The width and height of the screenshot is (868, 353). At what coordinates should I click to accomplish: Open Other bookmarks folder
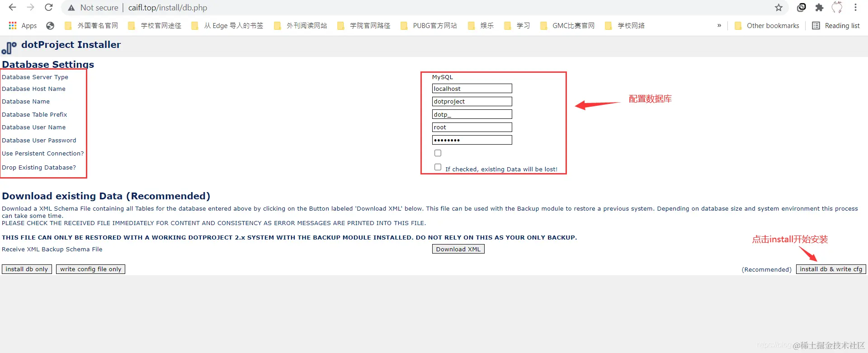[767, 26]
